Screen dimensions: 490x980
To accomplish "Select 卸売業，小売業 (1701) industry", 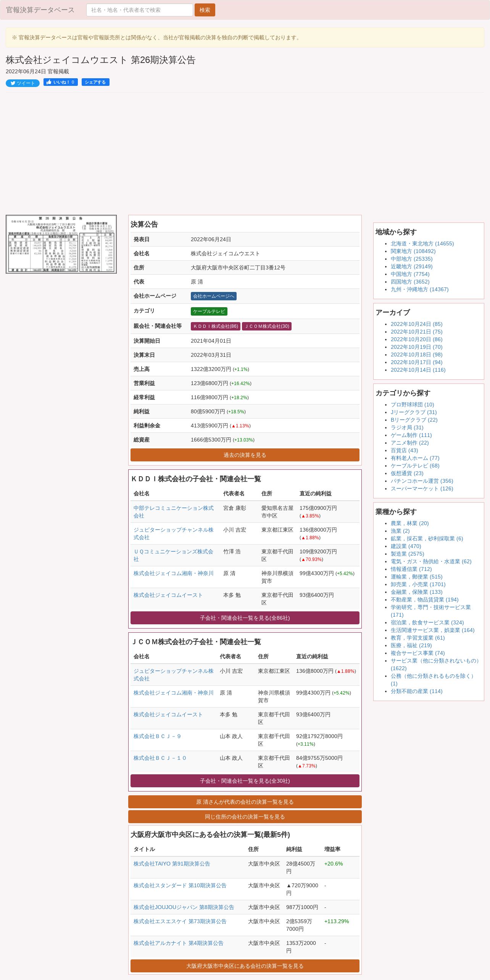I will pos(418,584).
